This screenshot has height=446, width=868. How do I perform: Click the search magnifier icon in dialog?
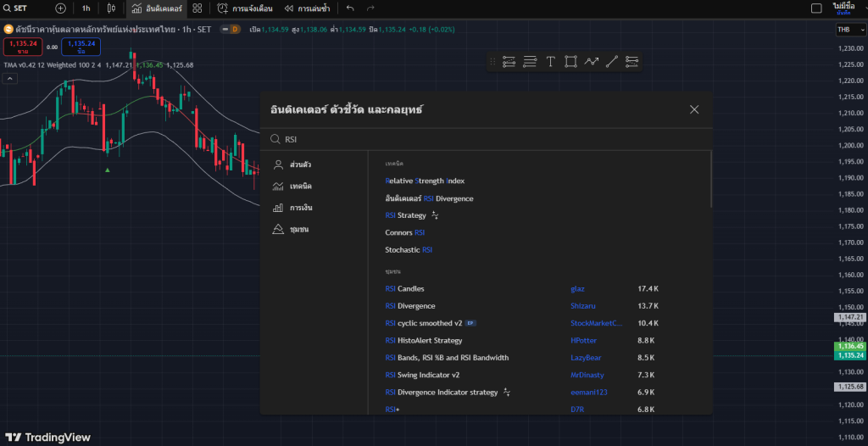click(x=275, y=139)
